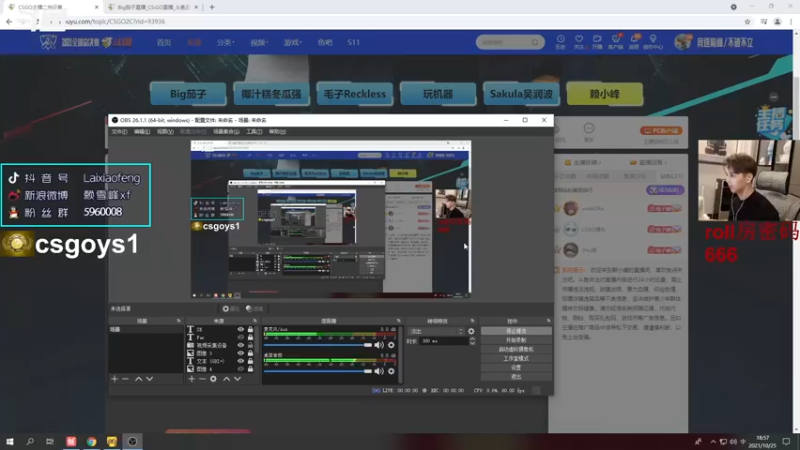
Task: Open microphone/Aux audio settings gear
Action: [391, 345]
